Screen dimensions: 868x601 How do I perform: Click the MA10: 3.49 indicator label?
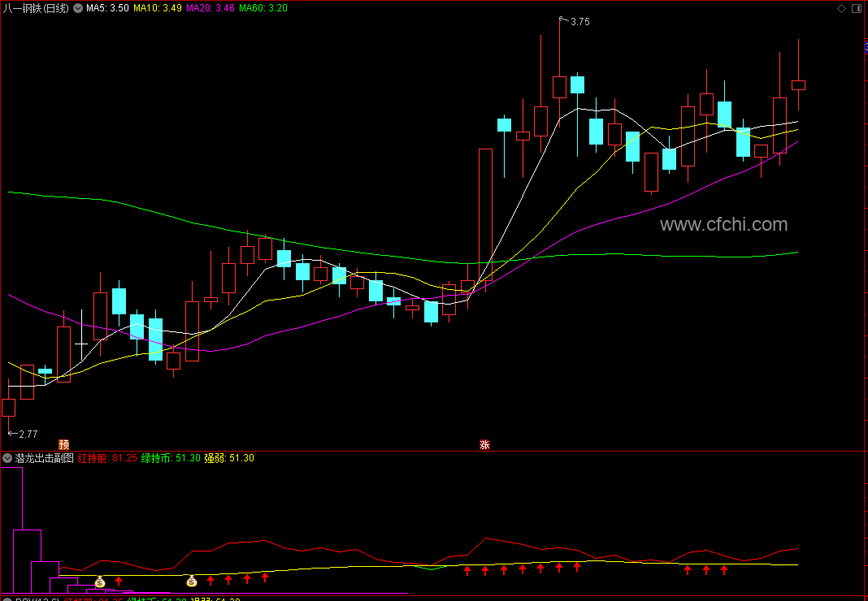tap(157, 8)
